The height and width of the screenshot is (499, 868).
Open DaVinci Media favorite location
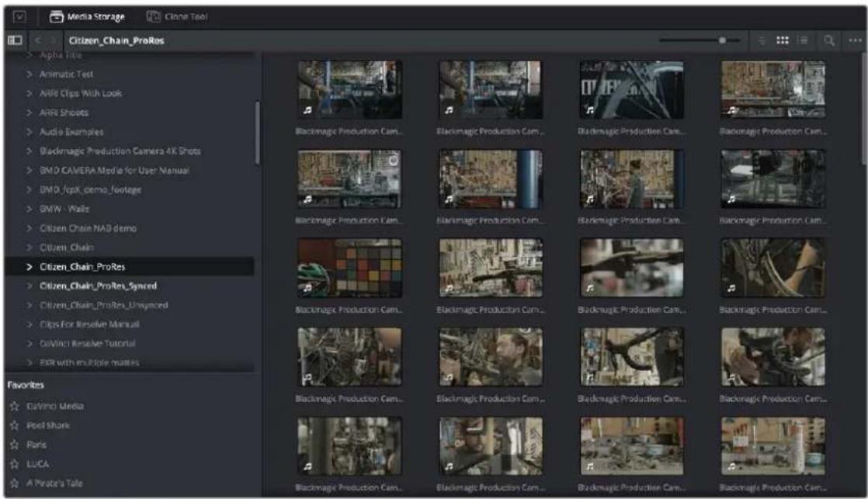coord(55,406)
